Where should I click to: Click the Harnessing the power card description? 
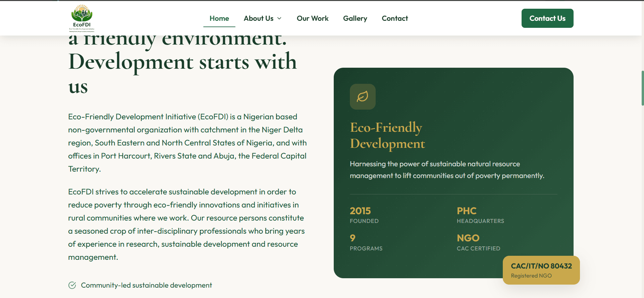(x=447, y=170)
